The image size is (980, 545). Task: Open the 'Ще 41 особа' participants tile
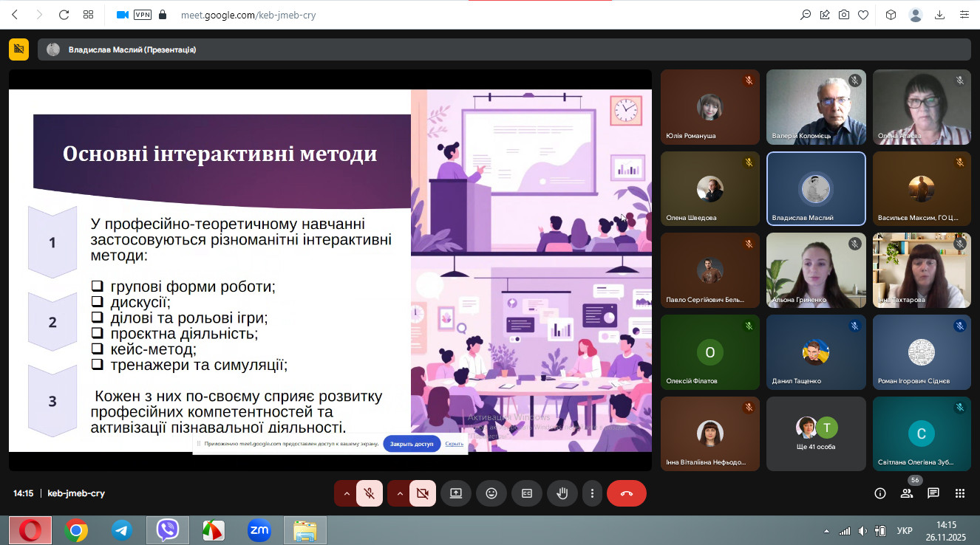816,434
